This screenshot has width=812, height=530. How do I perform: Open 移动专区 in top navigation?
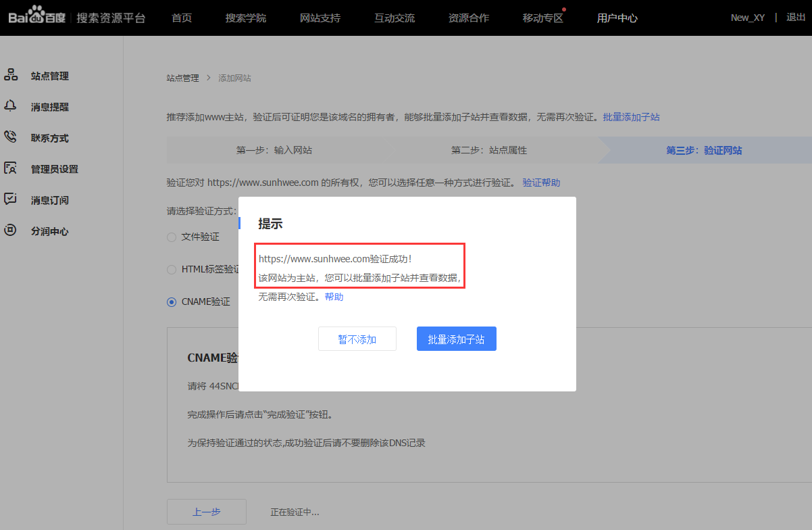(x=543, y=18)
